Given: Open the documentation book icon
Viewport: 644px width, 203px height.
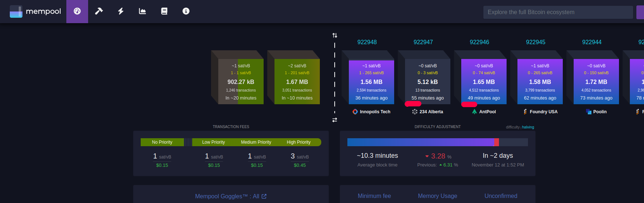Looking at the screenshot, I should 164,11.
